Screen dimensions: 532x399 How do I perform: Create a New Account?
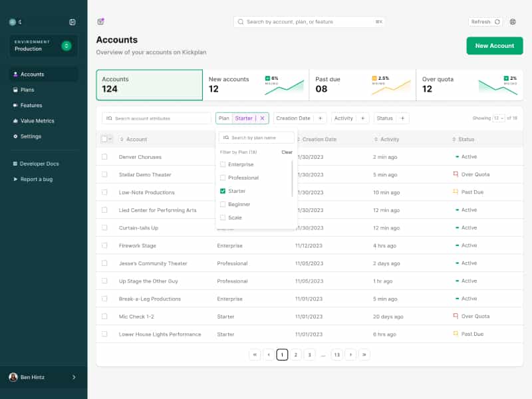point(494,45)
